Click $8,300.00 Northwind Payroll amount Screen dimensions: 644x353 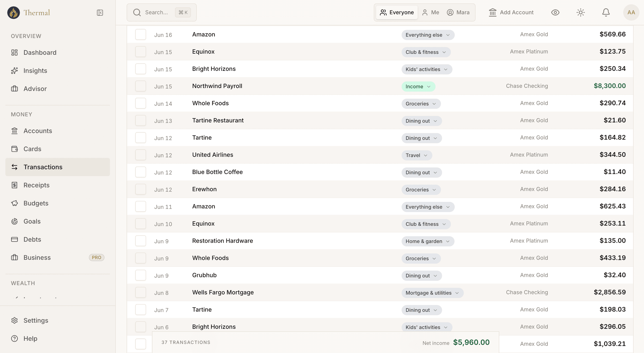pyautogui.click(x=610, y=86)
